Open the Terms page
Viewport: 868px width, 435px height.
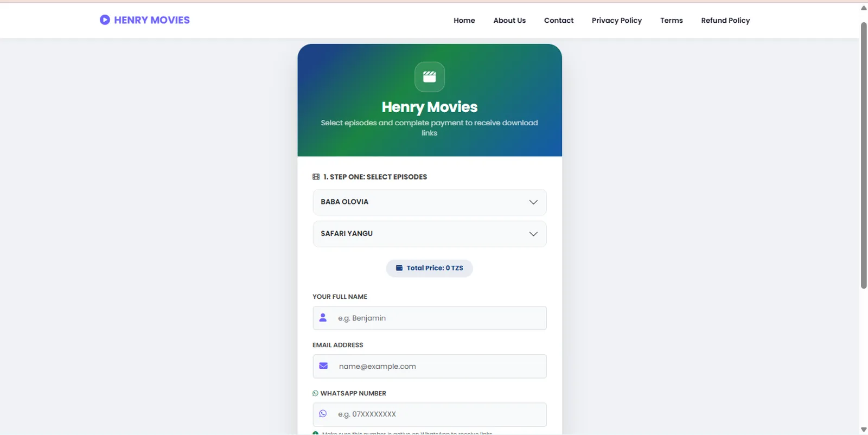coord(672,21)
